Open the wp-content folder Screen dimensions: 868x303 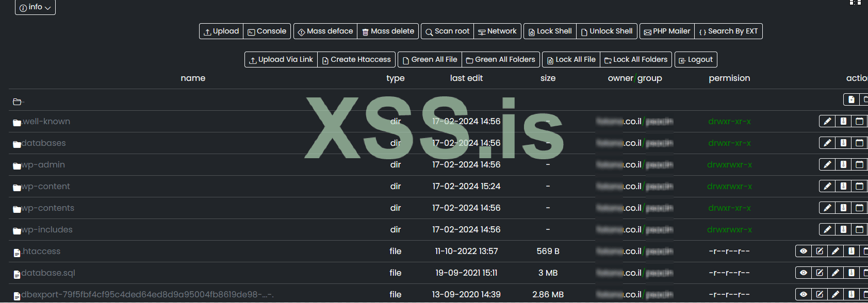[x=45, y=187]
